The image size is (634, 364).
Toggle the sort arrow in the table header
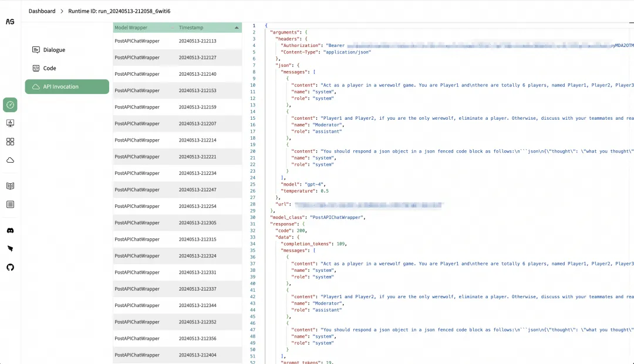237,28
